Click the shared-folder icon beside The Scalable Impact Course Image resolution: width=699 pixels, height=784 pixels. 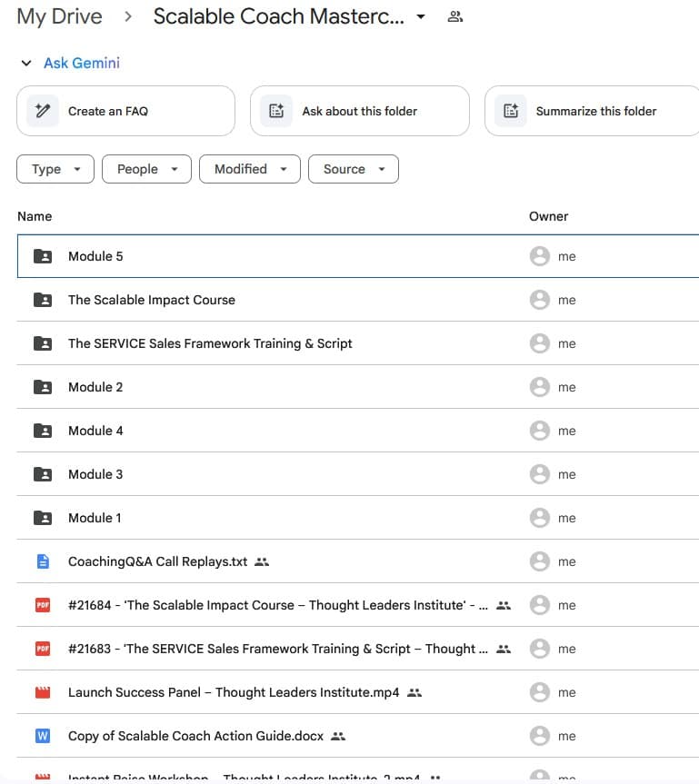42,300
